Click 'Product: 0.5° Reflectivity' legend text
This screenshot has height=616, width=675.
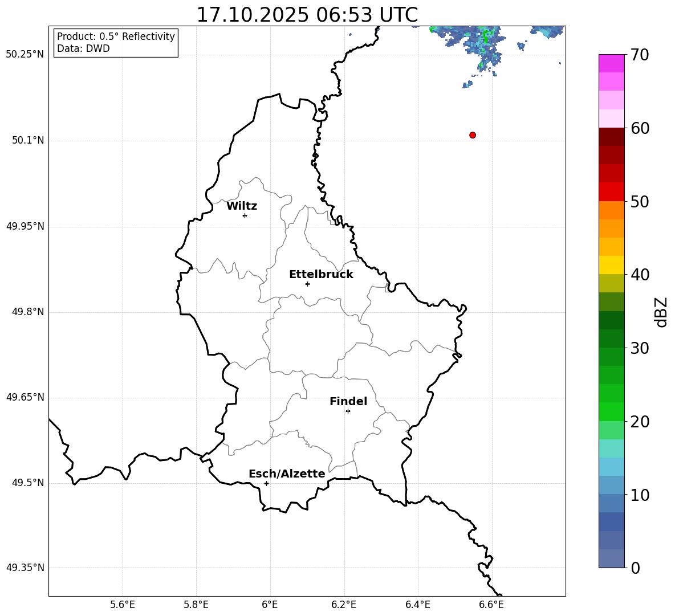[x=116, y=36]
